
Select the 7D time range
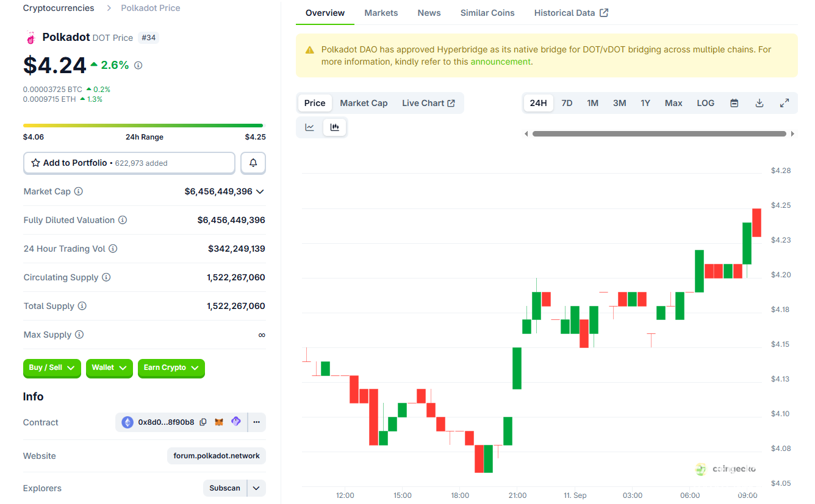coord(567,103)
